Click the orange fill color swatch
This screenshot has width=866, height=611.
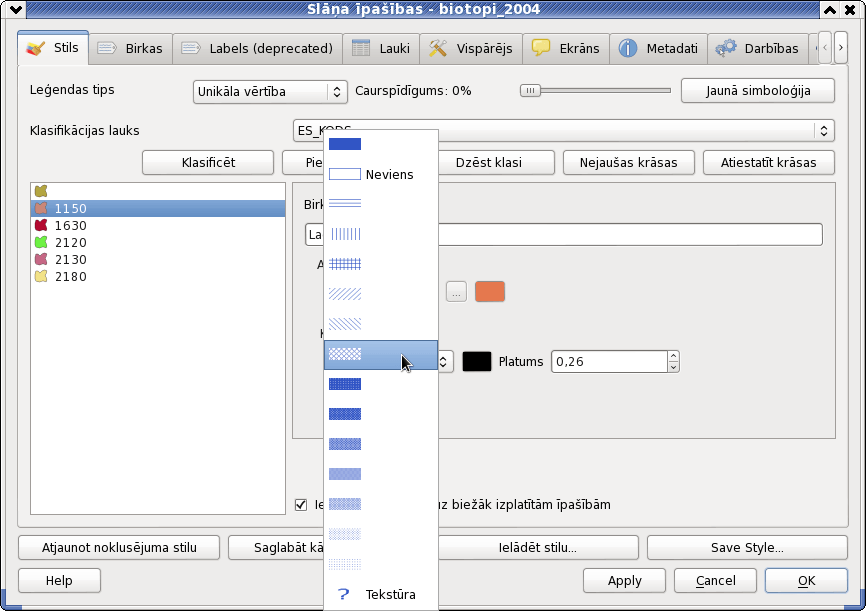(490, 292)
